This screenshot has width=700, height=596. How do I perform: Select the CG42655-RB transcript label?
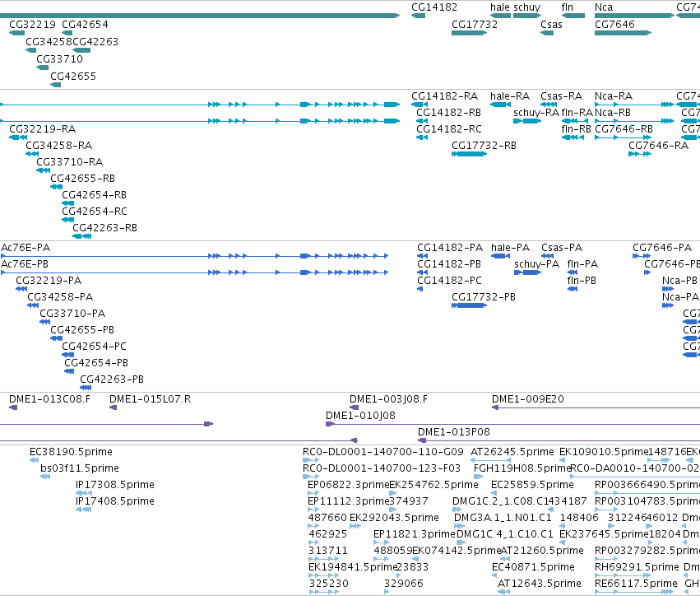82,179
